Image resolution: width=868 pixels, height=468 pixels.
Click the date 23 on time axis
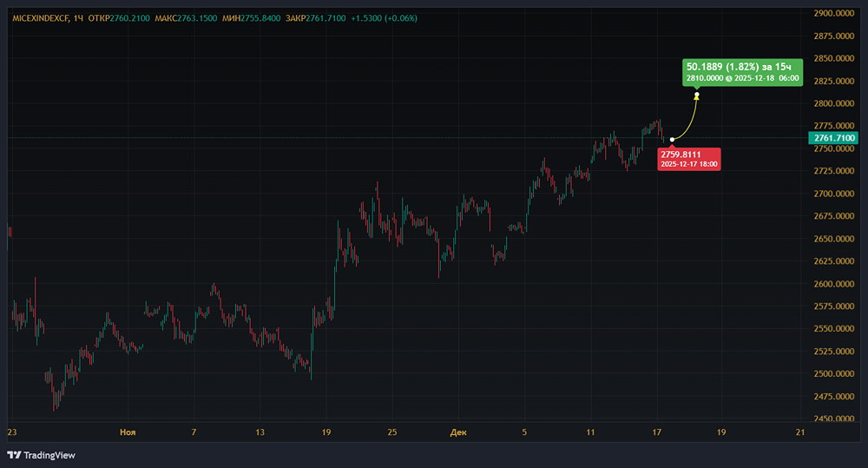pyautogui.click(x=12, y=432)
